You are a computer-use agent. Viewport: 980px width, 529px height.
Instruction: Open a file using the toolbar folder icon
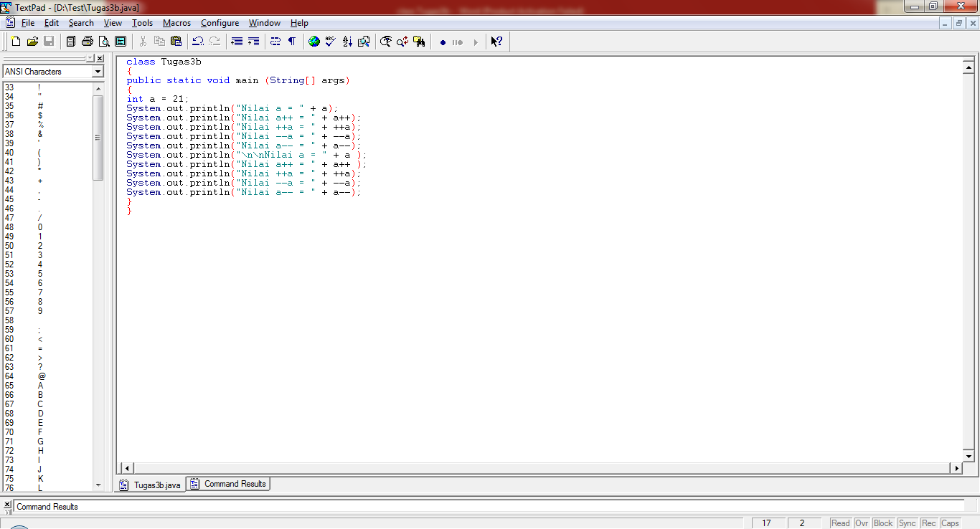coord(32,42)
